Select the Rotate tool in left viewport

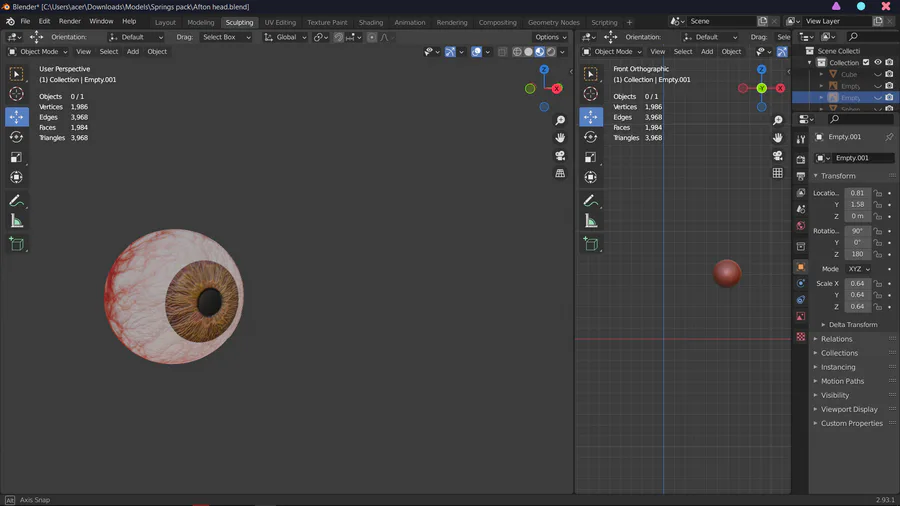16,137
